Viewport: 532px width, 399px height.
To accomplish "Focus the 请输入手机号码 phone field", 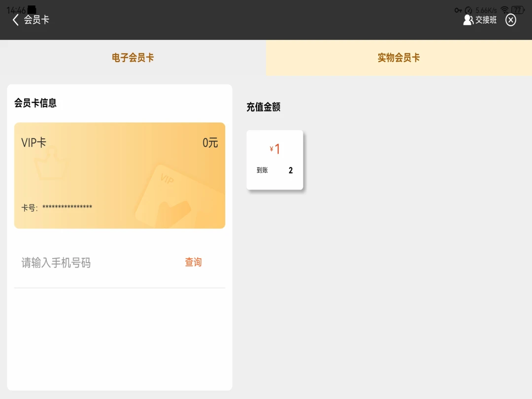I will [99, 262].
